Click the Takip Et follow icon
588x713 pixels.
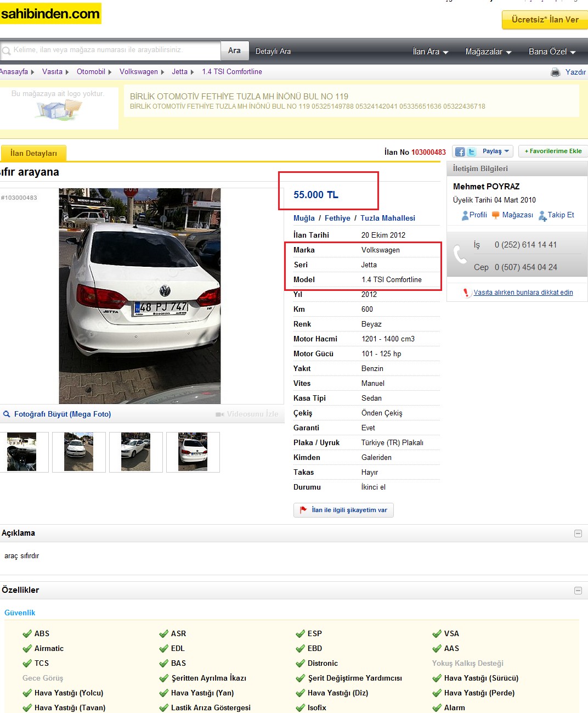542,216
